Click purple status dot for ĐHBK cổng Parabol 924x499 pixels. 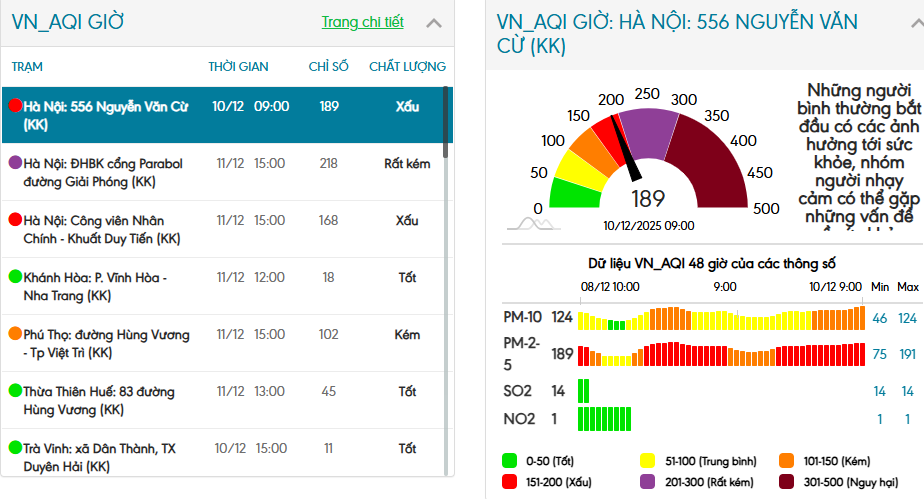pyautogui.click(x=15, y=163)
